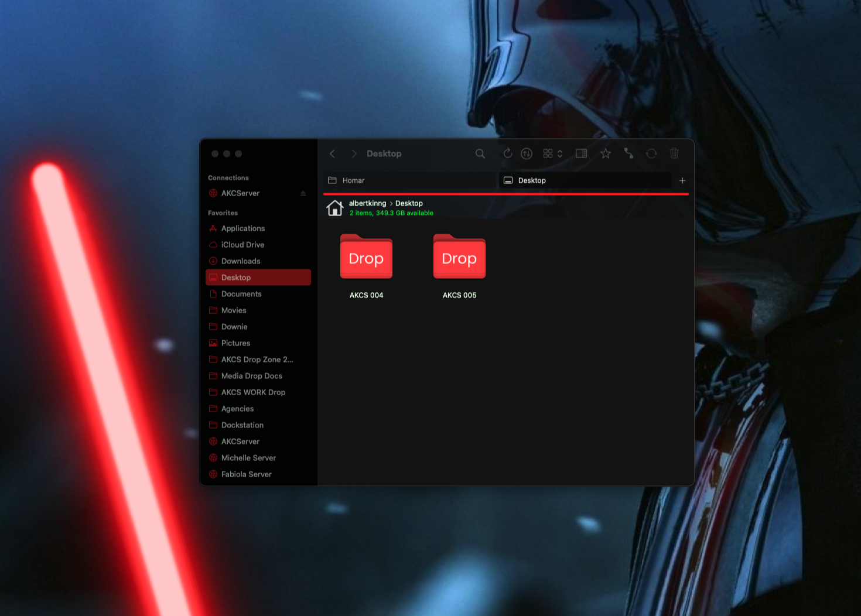861x616 pixels.
Task: Click the sync arrows icon
Action: click(651, 153)
